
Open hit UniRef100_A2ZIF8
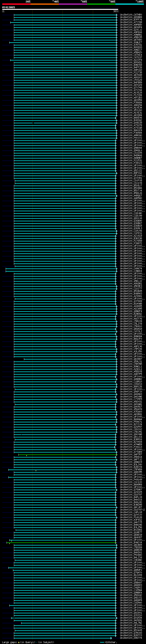131,60
